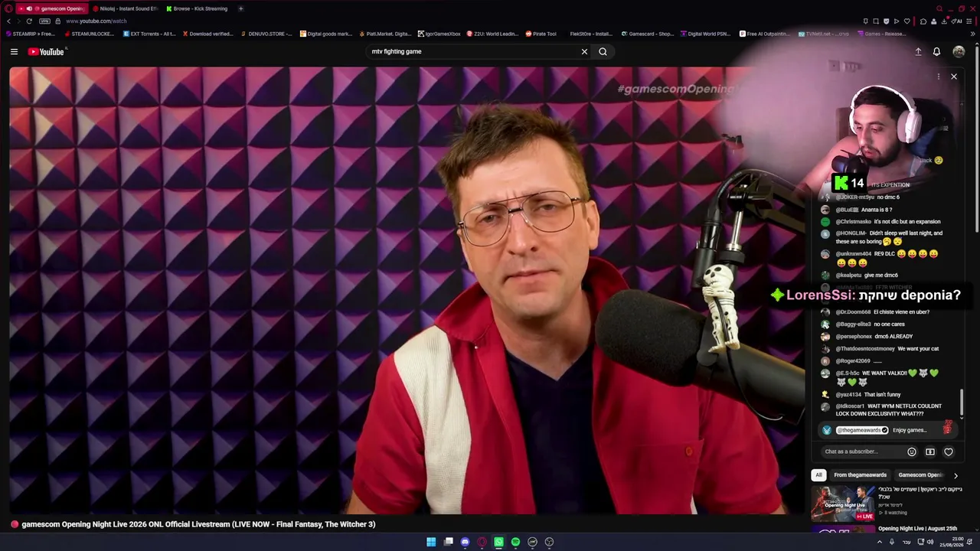The height and width of the screenshot is (551, 980).
Task: Open the YouTube guide hamburger menu
Action: click(14, 51)
